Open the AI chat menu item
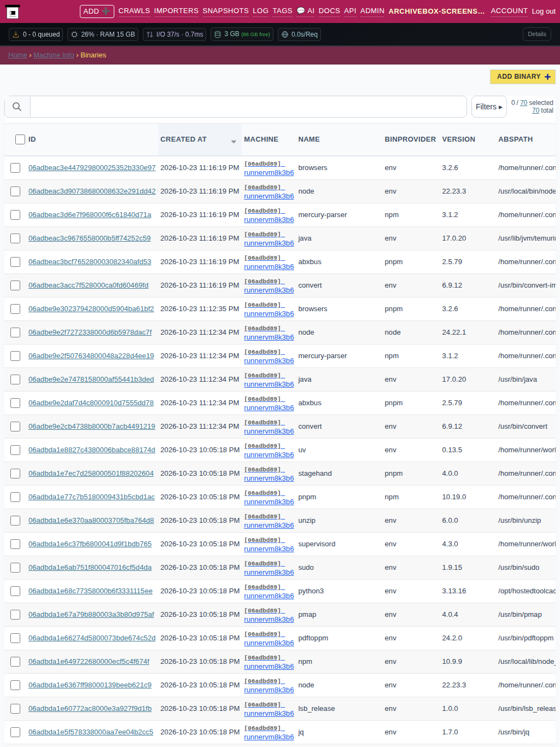The width and height of the screenshot is (560, 747). coord(305,11)
